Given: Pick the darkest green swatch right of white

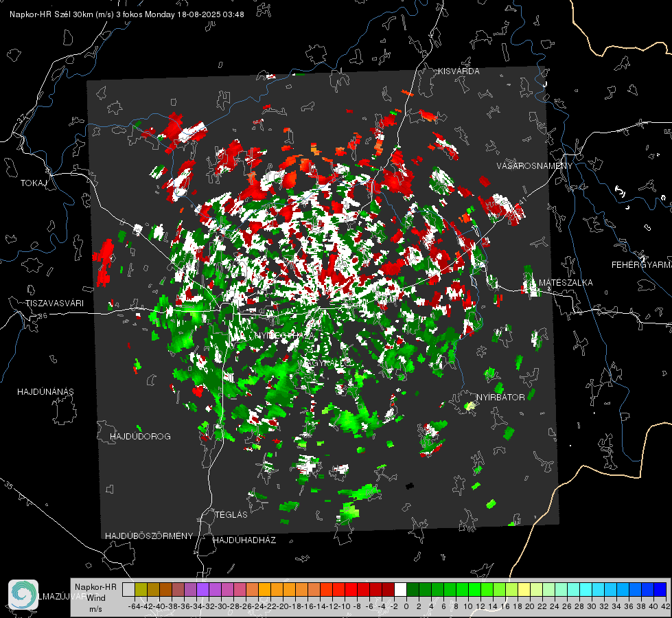Looking at the screenshot, I should coord(413,589).
